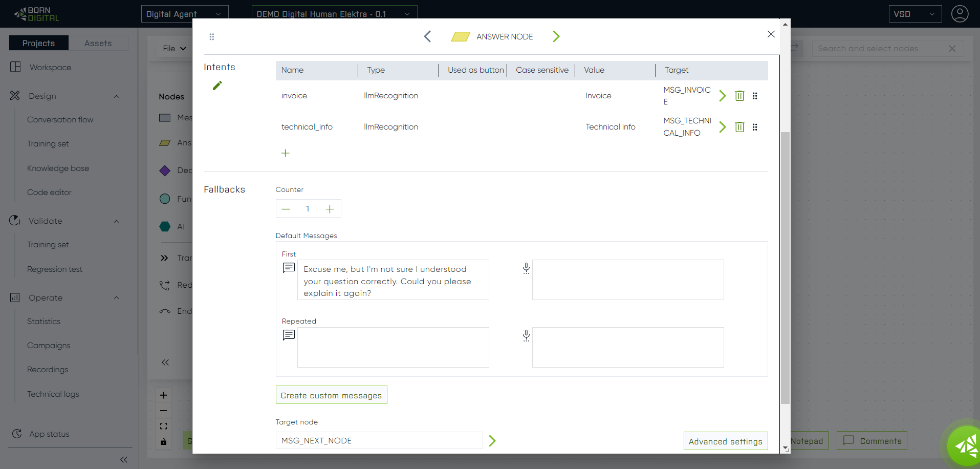Viewport: 980px width, 469px height.
Task: Edit intents with the pencil icon
Action: 217,86
